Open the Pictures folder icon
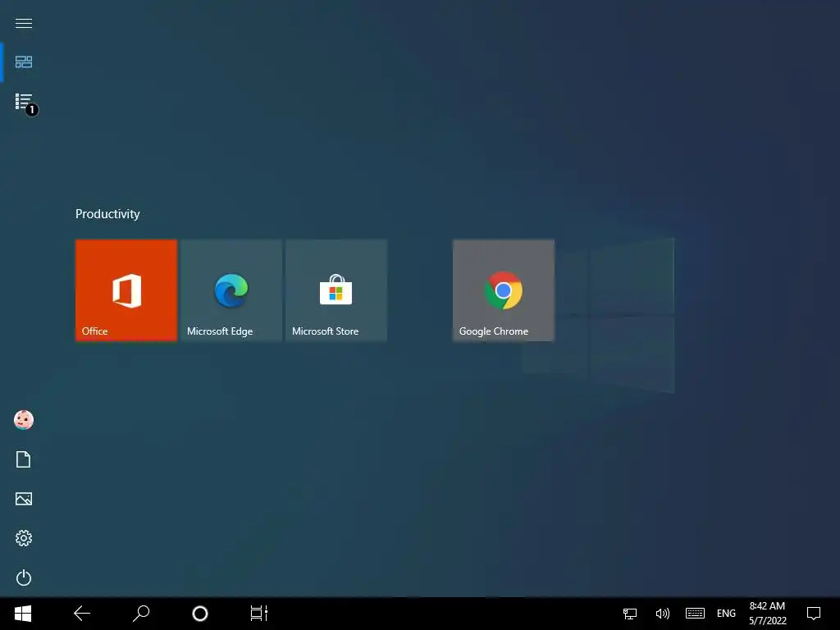The height and width of the screenshot is (630, 840). pyautogui.click(x=24, y=499)
